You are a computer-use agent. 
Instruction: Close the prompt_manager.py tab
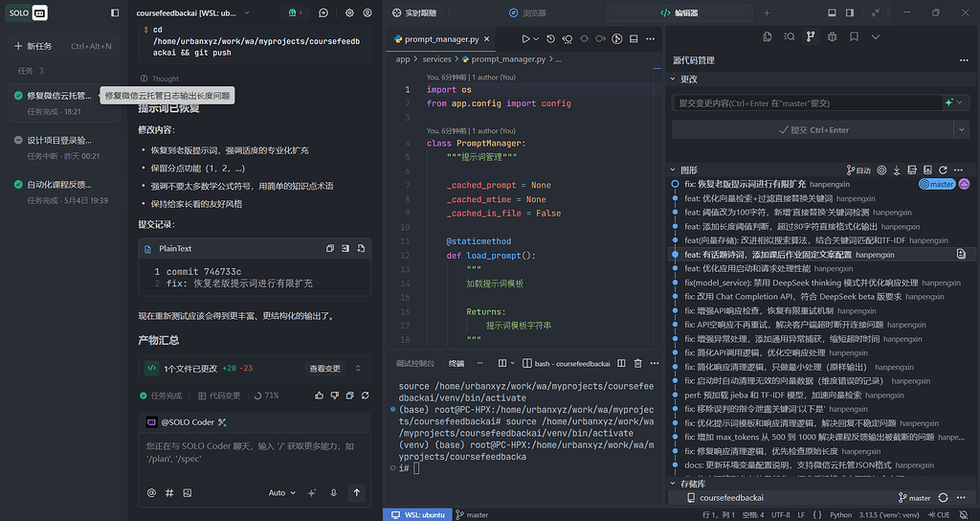(x=487, y=38)
